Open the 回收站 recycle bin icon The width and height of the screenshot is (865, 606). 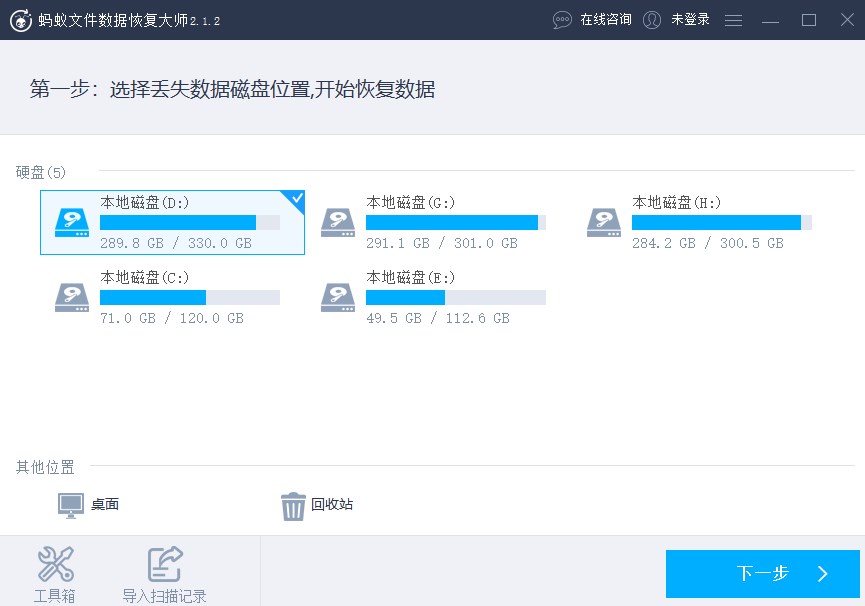292,505
